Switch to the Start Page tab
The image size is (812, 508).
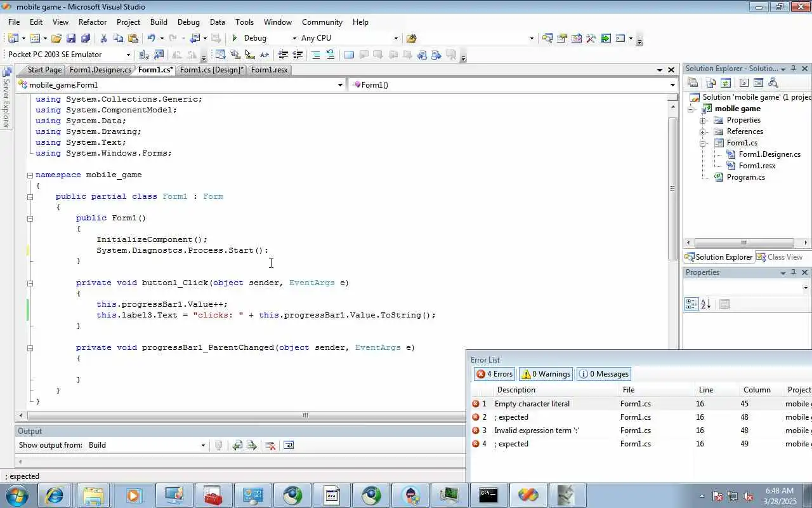point(44,70)
